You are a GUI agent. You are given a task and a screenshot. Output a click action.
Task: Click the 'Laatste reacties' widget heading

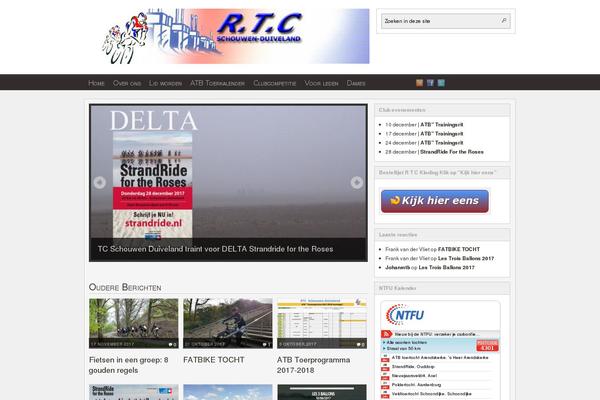[398, 235]
